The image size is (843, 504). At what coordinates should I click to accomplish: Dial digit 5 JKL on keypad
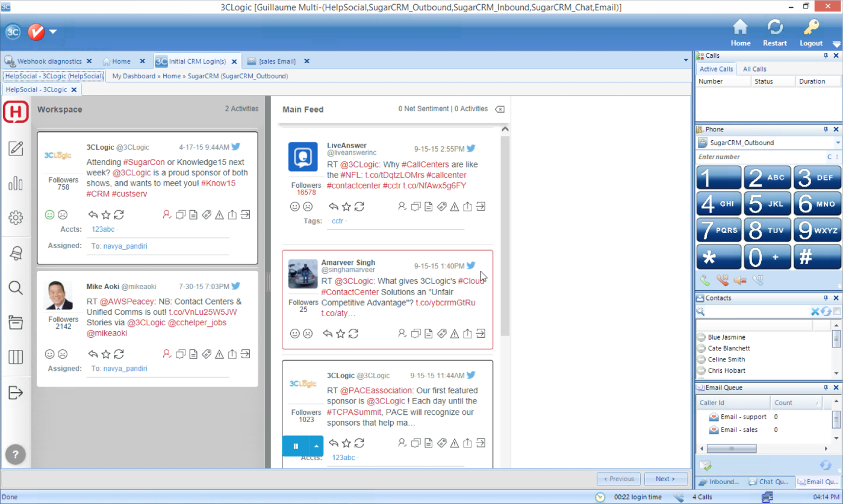click(x=767, y=204)
